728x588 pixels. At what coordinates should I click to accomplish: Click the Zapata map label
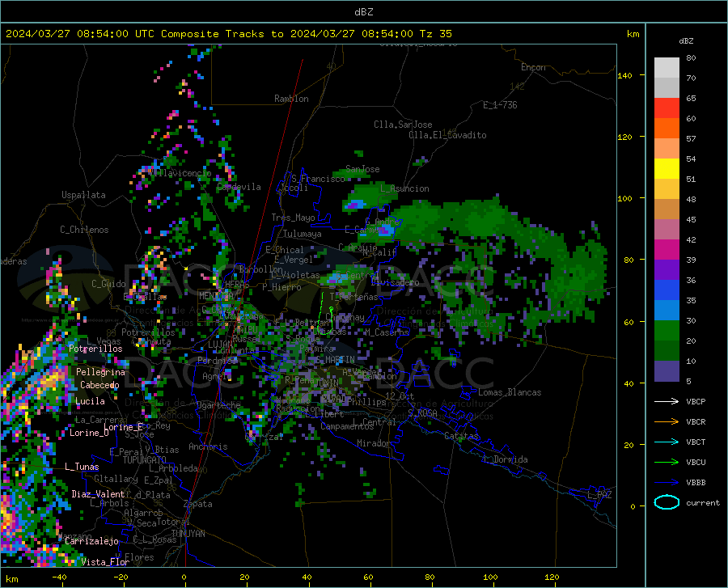click(x=198, y=504)
